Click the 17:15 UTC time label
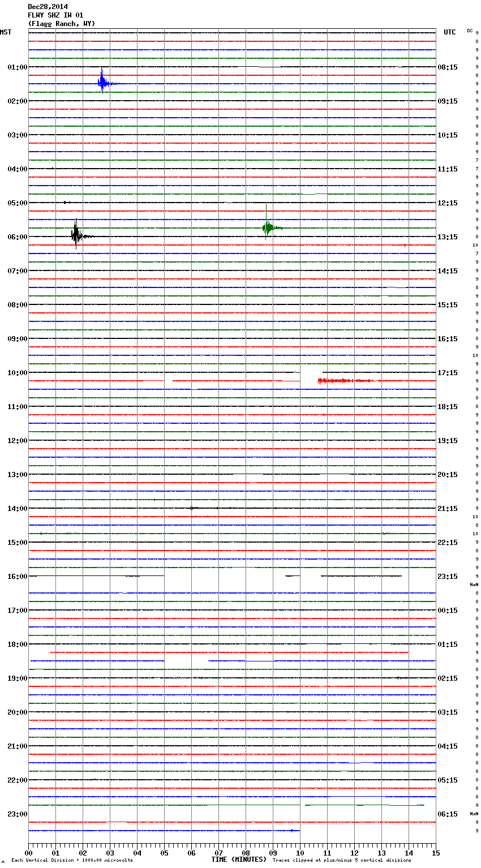 tap(448, 373)
